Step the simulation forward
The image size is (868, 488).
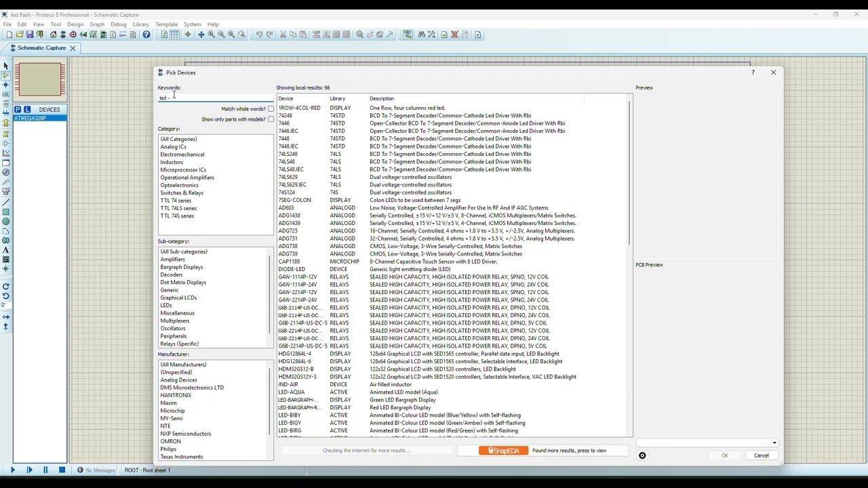[29, 470]
